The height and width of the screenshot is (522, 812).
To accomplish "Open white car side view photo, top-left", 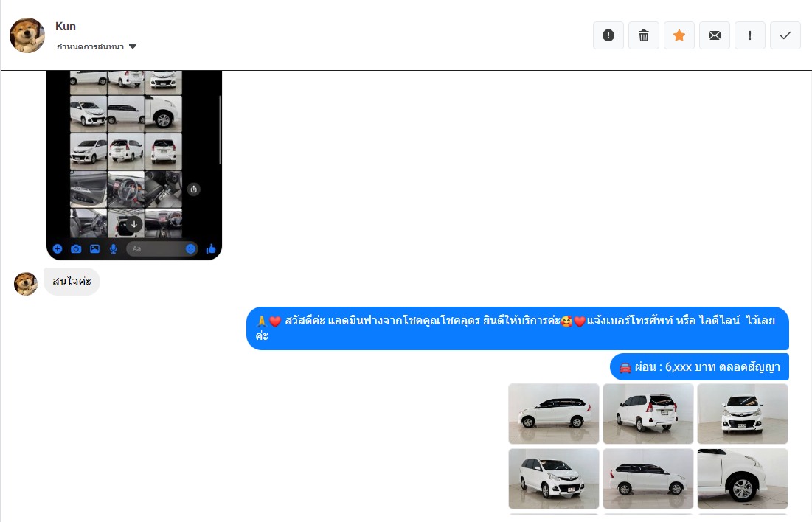I will point(554,414).
